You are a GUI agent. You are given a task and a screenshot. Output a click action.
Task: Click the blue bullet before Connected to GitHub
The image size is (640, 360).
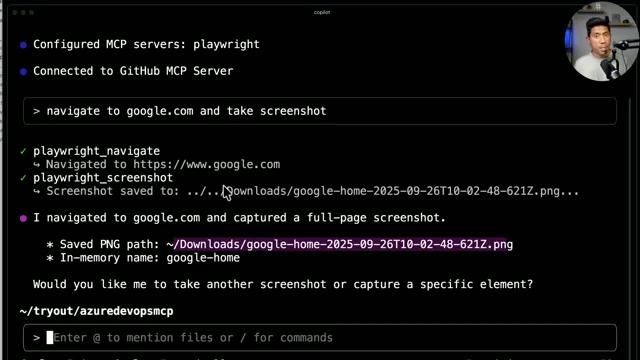[x=23, y=71]
